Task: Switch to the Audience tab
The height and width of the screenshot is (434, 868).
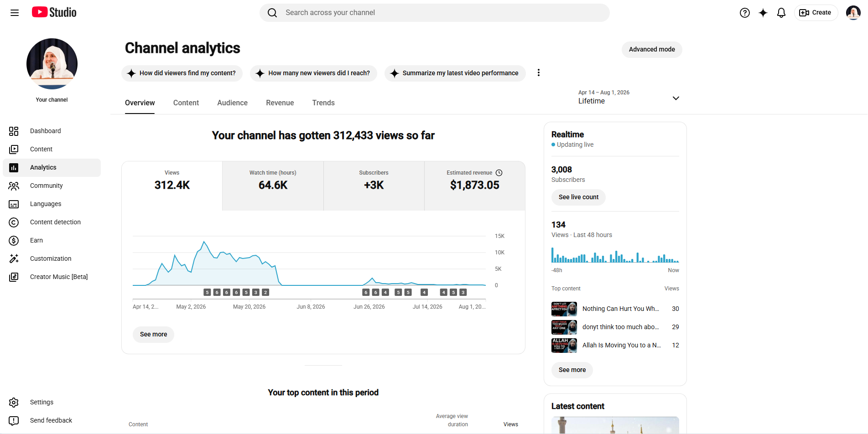Action: pyautogui.click(x=232, y=103)
